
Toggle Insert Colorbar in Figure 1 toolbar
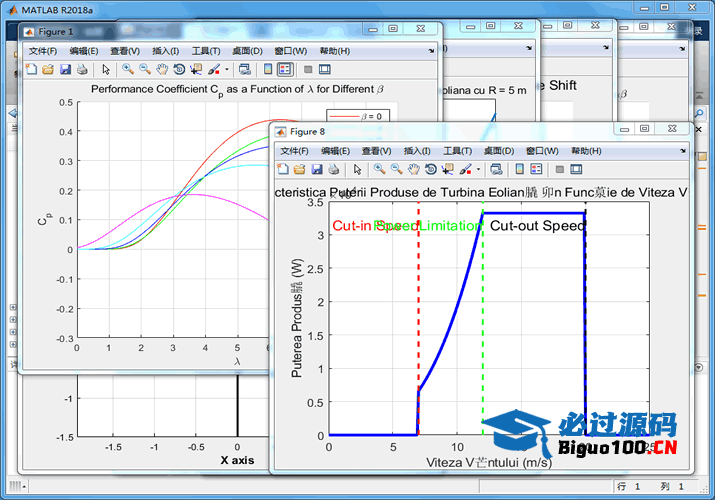click(268, 69)
